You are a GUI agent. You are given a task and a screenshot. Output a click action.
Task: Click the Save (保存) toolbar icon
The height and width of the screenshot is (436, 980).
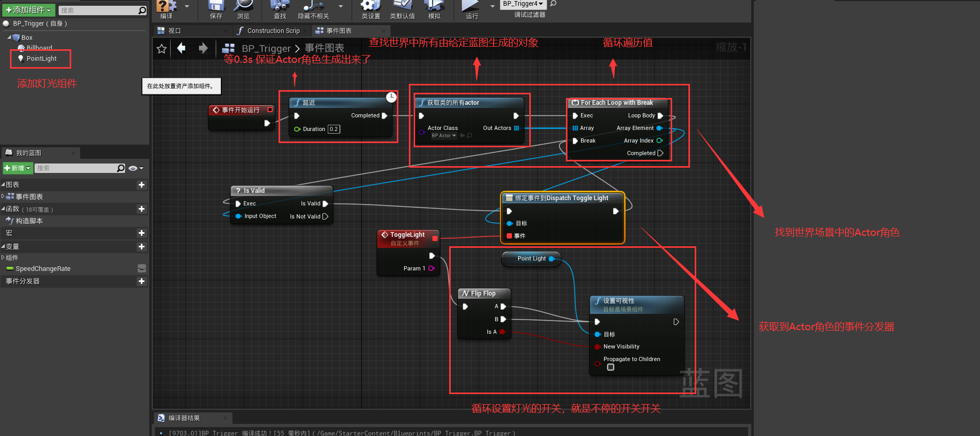[216, 6]
